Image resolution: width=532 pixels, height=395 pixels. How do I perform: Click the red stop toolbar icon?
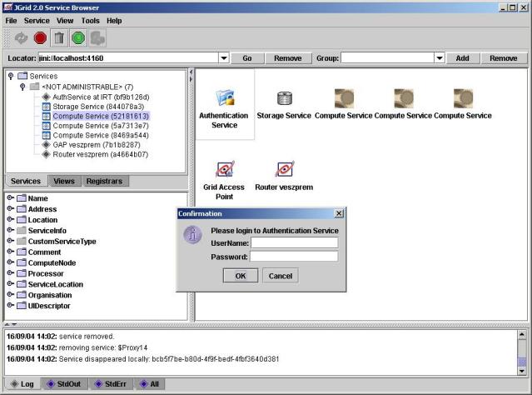[x=40, y=37]
